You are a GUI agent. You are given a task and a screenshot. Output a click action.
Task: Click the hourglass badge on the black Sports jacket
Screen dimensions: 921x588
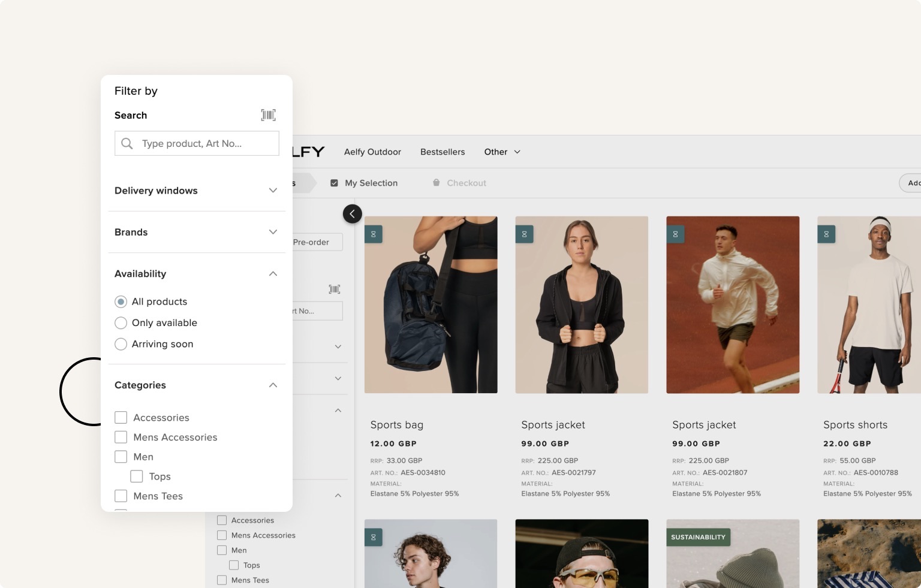tap(524, 234)
